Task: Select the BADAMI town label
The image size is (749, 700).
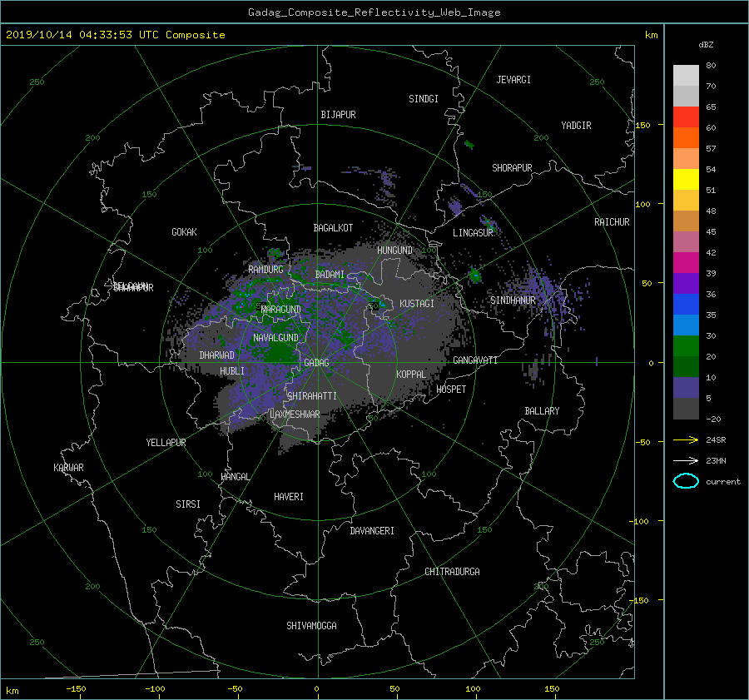Action: click(330, 275)
